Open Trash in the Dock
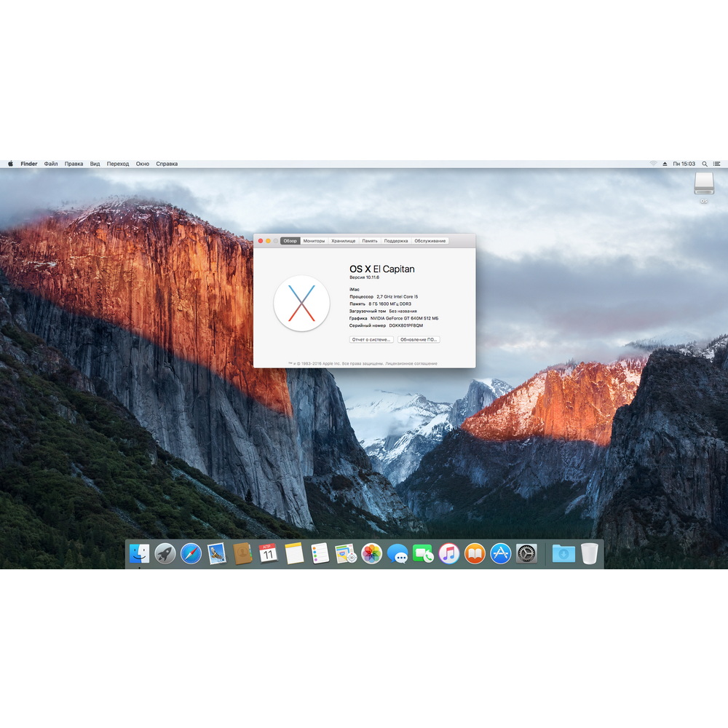This screenshot has width=728, height=728. pos(589,553)
